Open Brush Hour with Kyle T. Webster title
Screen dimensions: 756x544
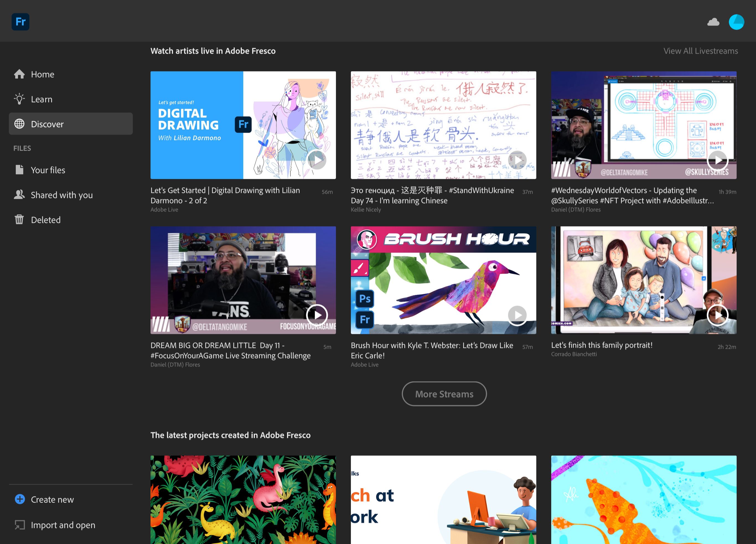click(x=432, y=350)
